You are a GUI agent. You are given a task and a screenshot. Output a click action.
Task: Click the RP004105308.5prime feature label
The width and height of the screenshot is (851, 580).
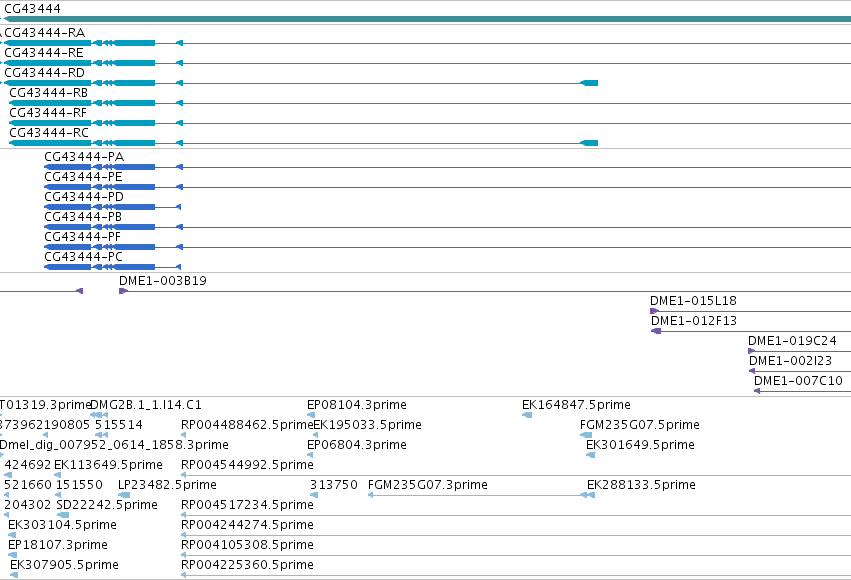247,546
